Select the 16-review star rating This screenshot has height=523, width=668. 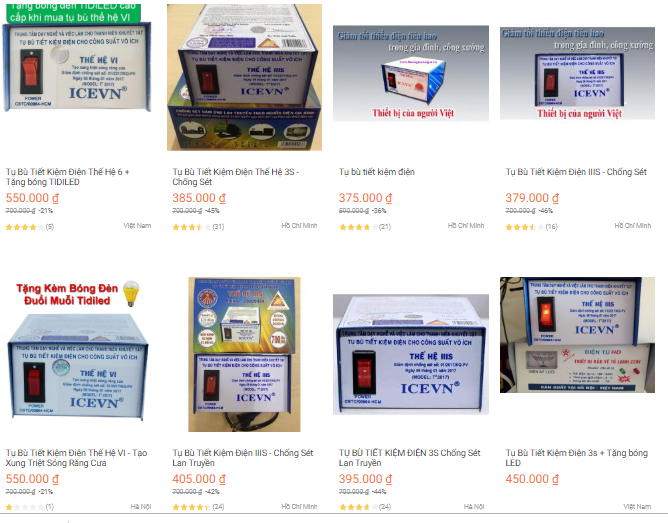531,227
